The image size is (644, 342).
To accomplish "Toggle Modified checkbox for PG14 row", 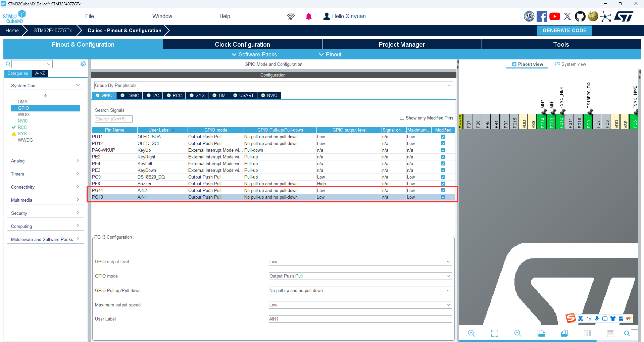I will (x=443, y=190).
